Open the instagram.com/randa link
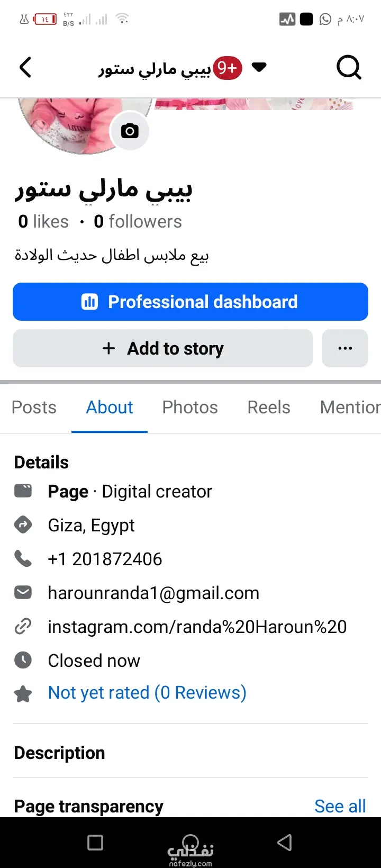 [x=197, y=627]
